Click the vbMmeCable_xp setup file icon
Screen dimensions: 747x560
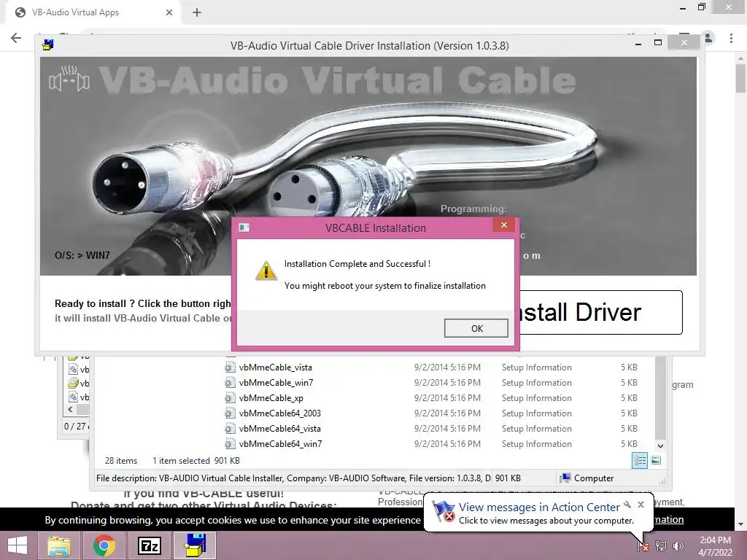pyautogui.click(x=230, y=397)
